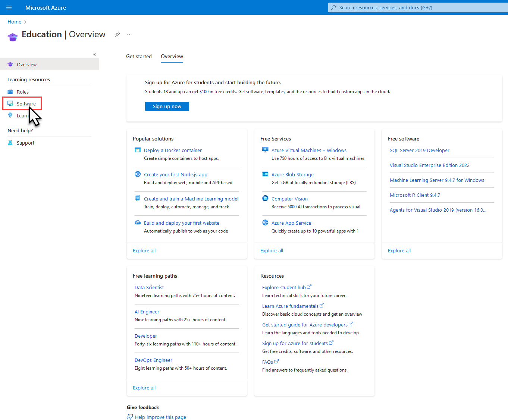This screenshot has width=508, height=420.
Task: Focus the Search resources input field
Action: (418, 7)
